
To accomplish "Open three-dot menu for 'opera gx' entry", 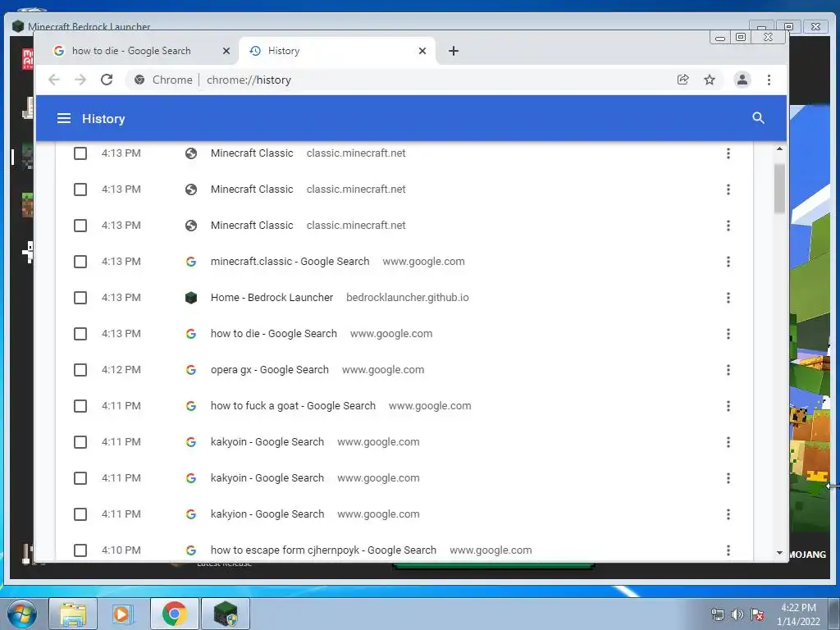I will 728,370.
